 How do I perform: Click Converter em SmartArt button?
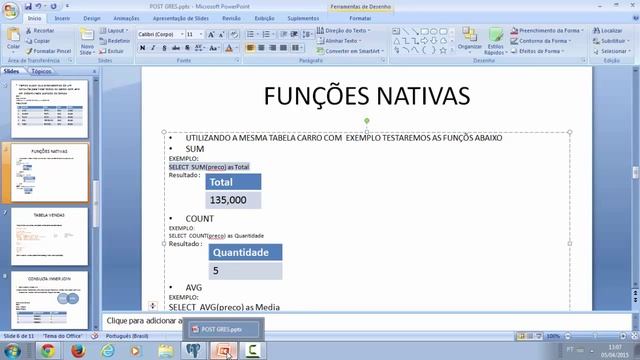350,51
